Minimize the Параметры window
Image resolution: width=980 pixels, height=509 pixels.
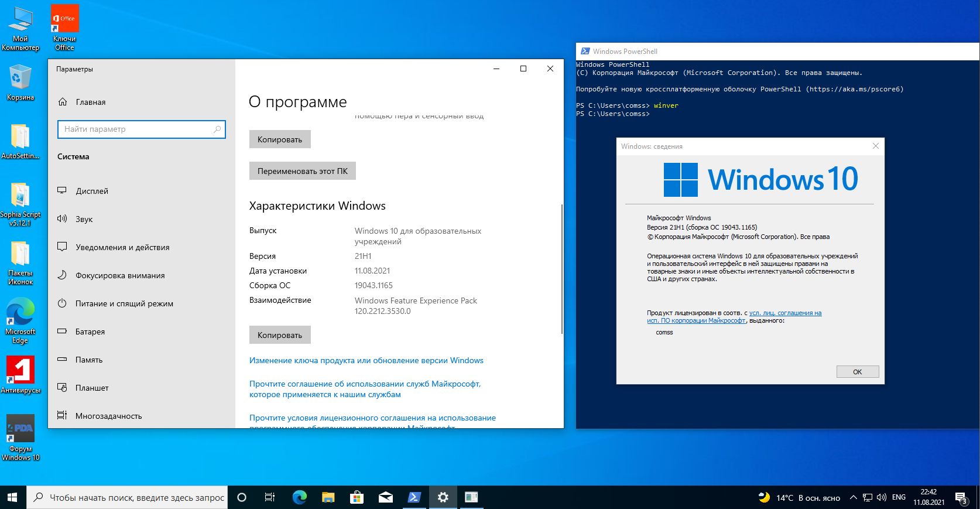[x=496, y=69]
